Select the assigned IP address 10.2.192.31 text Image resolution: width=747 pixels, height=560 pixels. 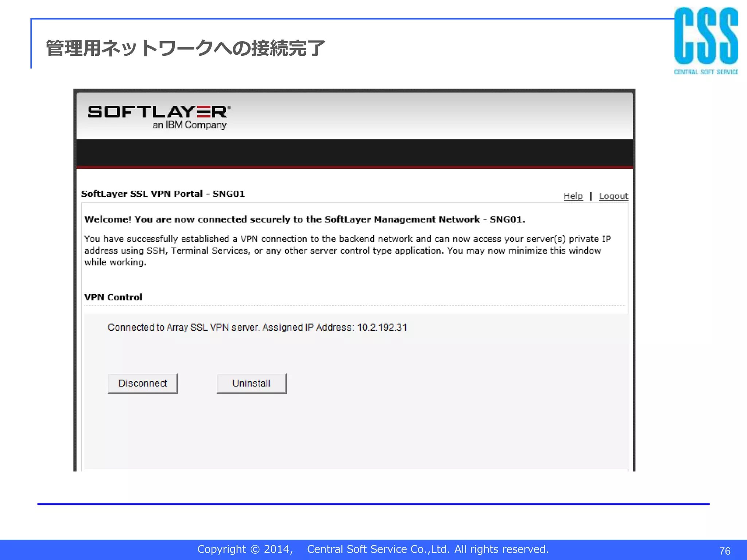click(x=382, y=327)
